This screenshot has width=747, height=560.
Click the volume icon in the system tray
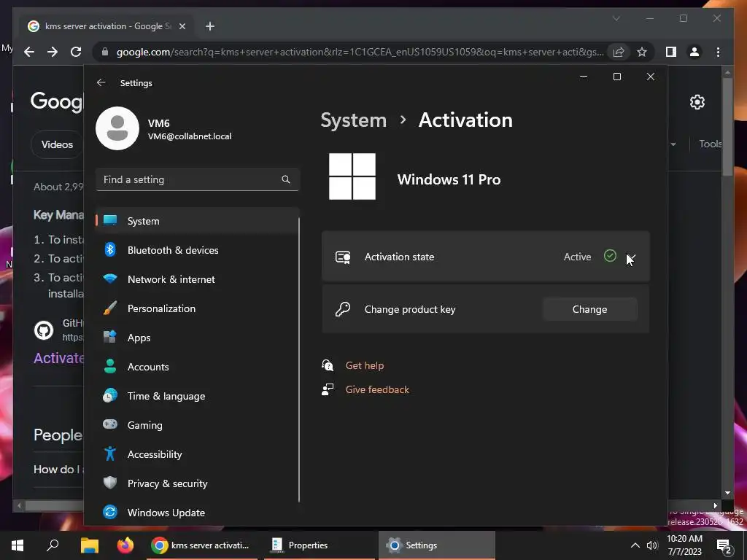(652, 545)
